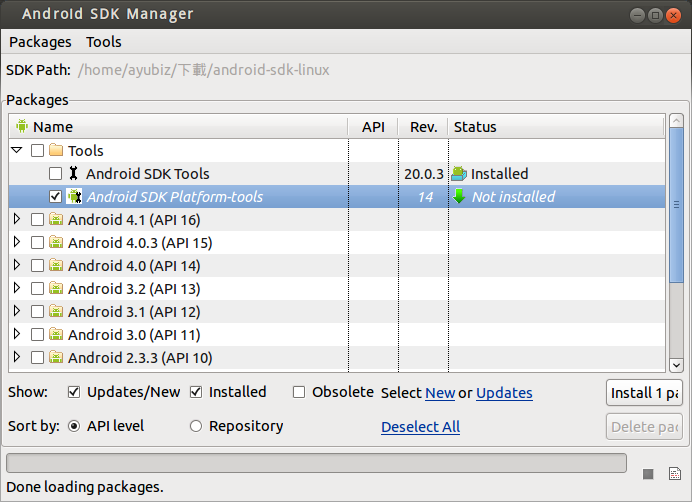Image resolution: width=692 pixels, height=502 pixels.
Task: Click the Tools folder icon
Action: click(56, 151)
